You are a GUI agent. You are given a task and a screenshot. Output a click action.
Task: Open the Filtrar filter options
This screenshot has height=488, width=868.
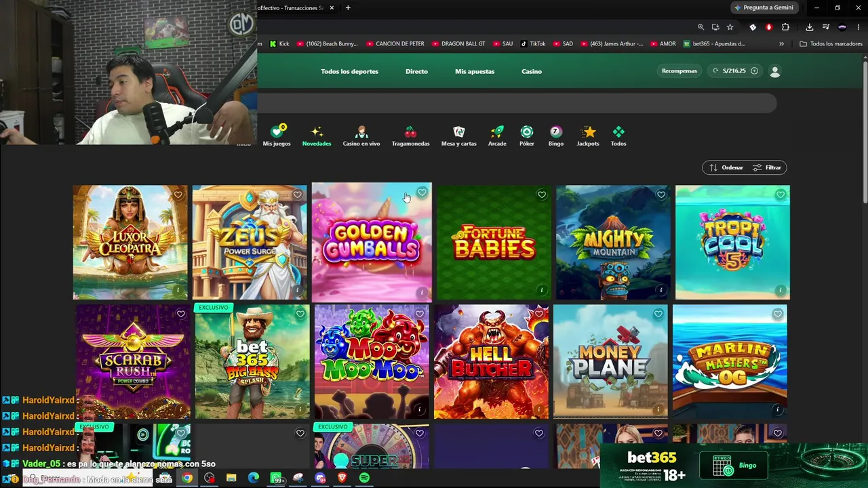pos(767,167)
